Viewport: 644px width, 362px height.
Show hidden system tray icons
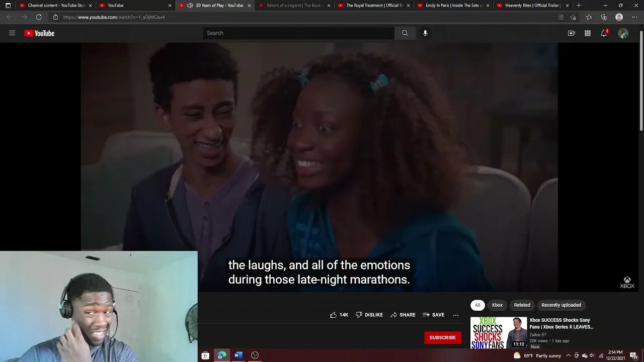point(569,356)
